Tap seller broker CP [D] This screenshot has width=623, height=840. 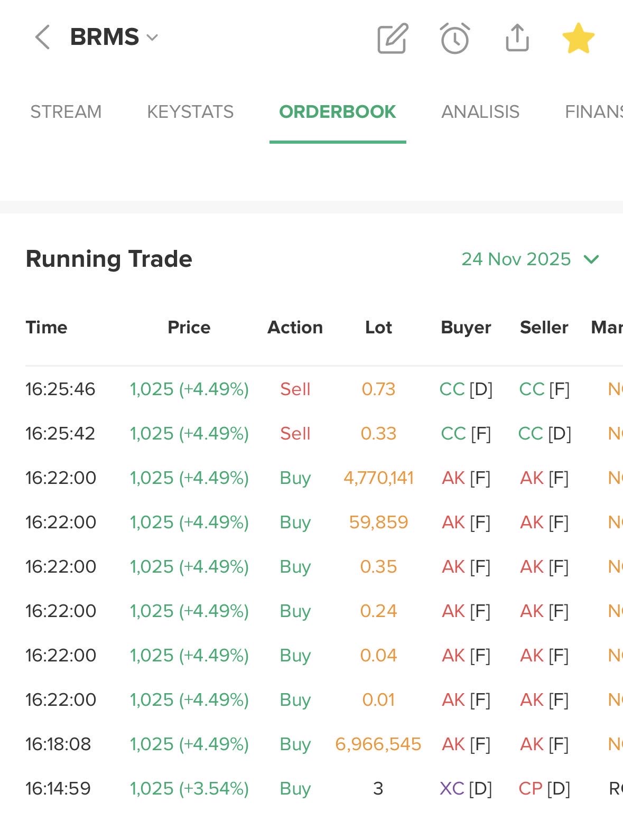click(544, 788)
